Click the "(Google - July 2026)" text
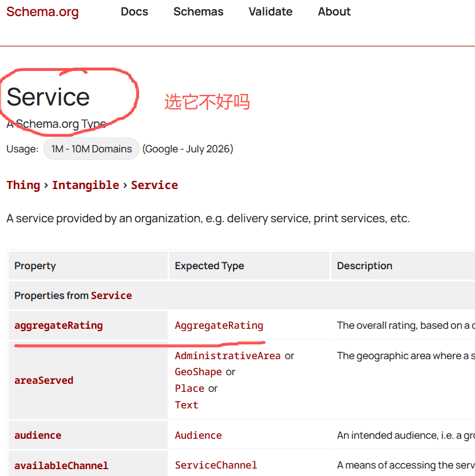The height and width of the screenshot is (476, 475). click(x=188, y=149)
